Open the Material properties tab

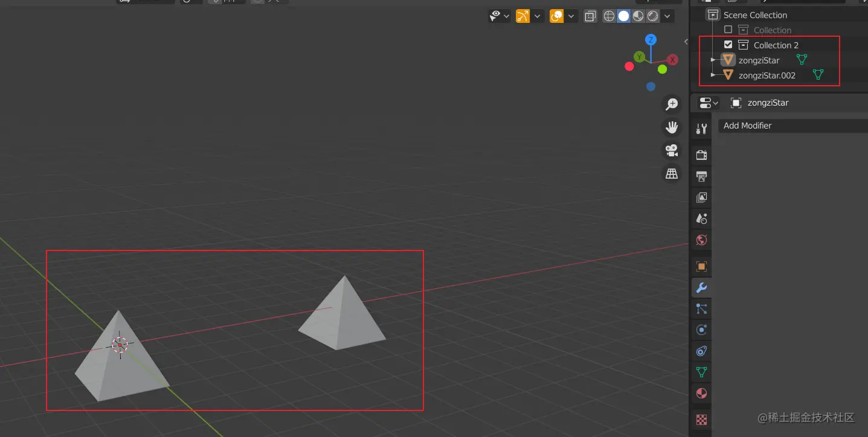coord(701,394)
